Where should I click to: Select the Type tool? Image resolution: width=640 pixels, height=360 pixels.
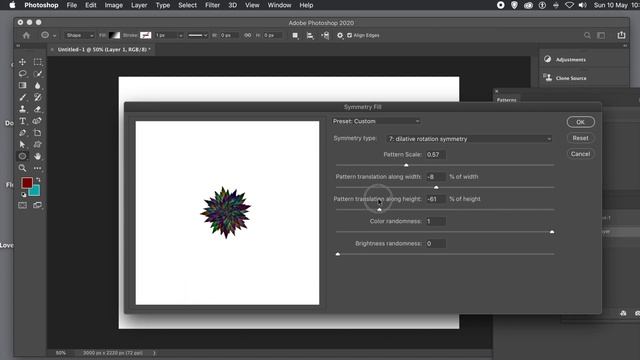[x=22, y=121]
